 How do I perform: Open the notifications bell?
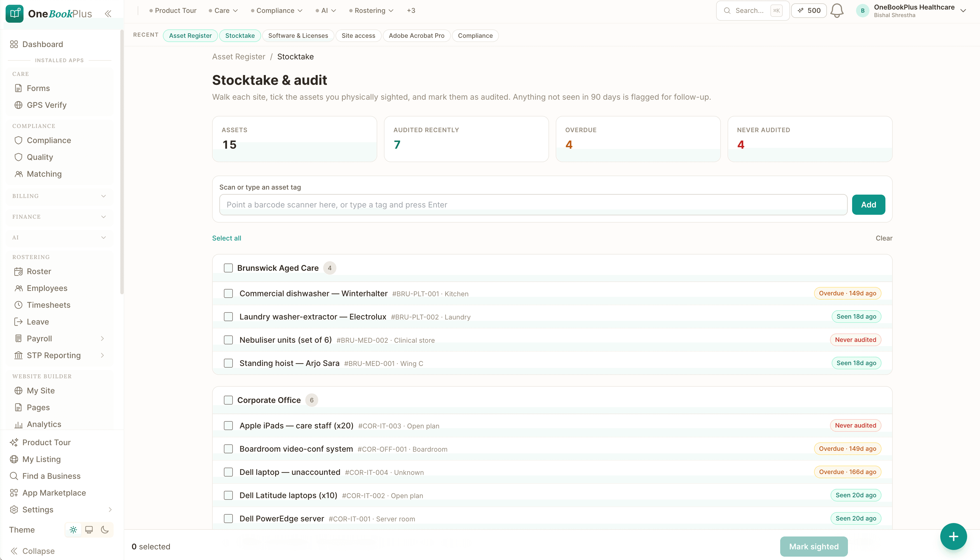coord(837,11)
